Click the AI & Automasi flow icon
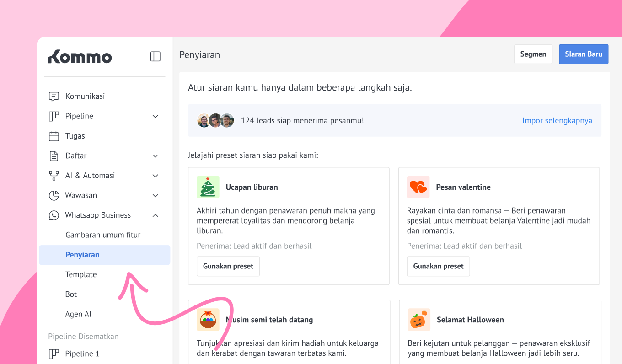The height and width of the screenshot is (364, 622). click(x=54, y=176)
